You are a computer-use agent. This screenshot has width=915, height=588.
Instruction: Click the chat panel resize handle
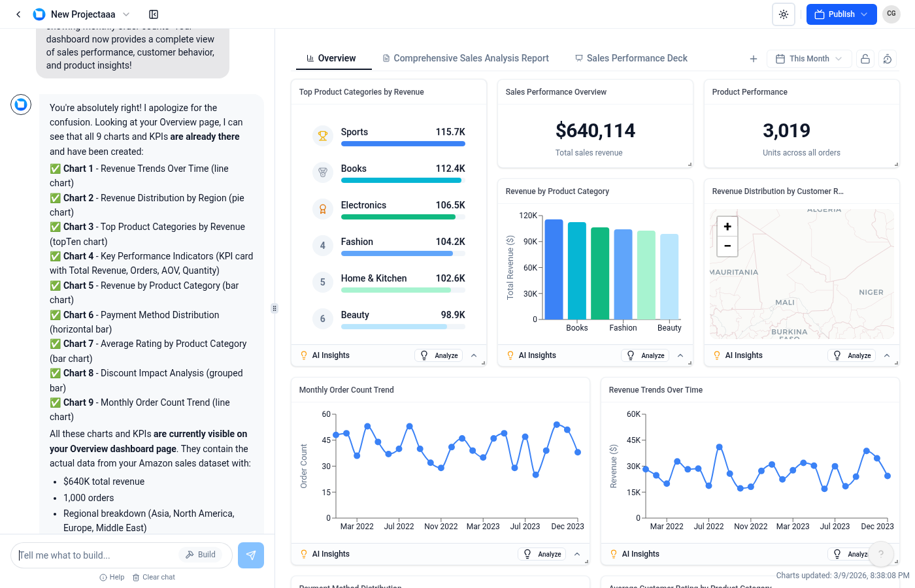tap(274, 308)
